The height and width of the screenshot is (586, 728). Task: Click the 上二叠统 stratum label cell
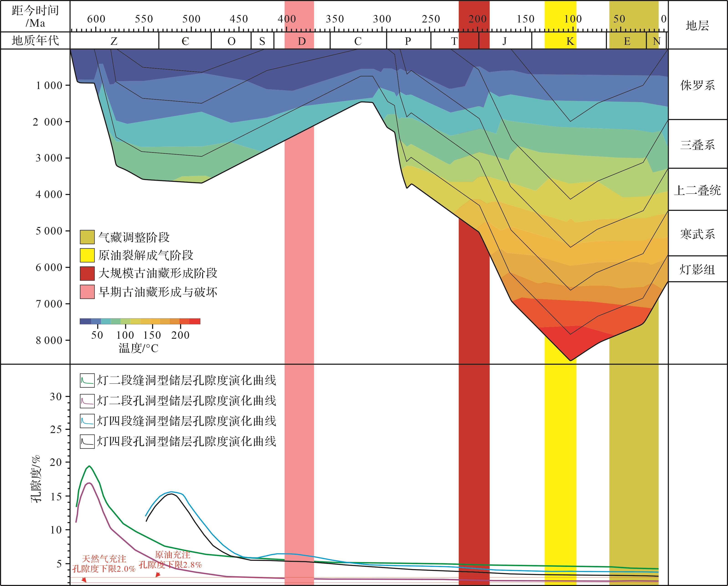pyautogui.click(x=697, y=190)
